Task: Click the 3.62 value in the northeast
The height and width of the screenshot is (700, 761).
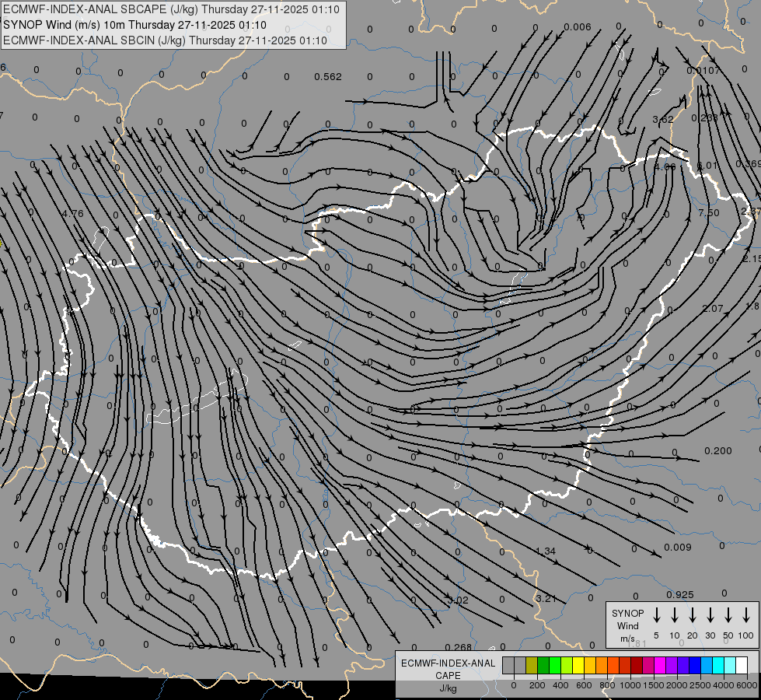Action: coord(663,120)
